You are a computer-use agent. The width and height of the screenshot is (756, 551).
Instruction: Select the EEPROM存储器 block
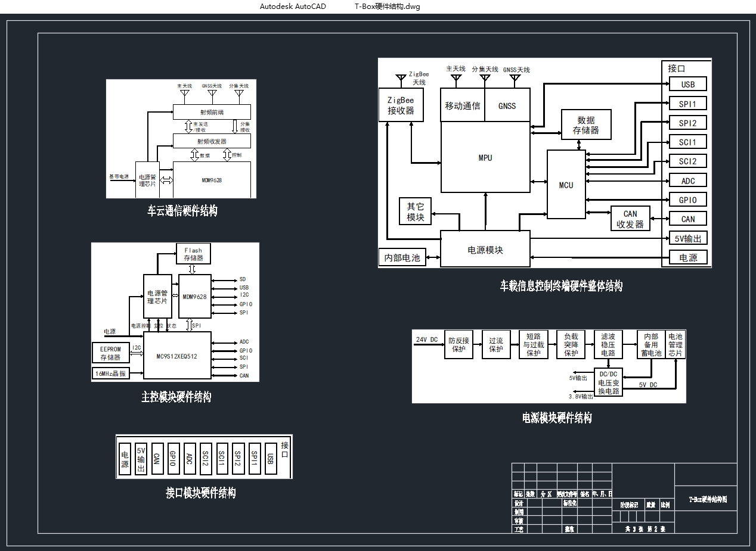click(x=110, y=352)
